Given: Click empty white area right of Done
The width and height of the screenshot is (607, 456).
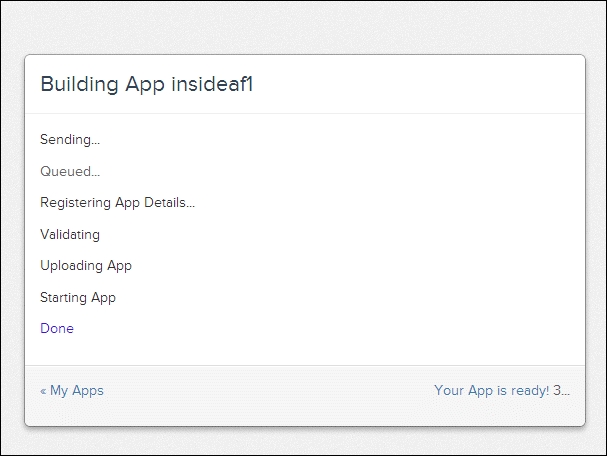Looking at the screenshot, I should [x=310, y=328].
